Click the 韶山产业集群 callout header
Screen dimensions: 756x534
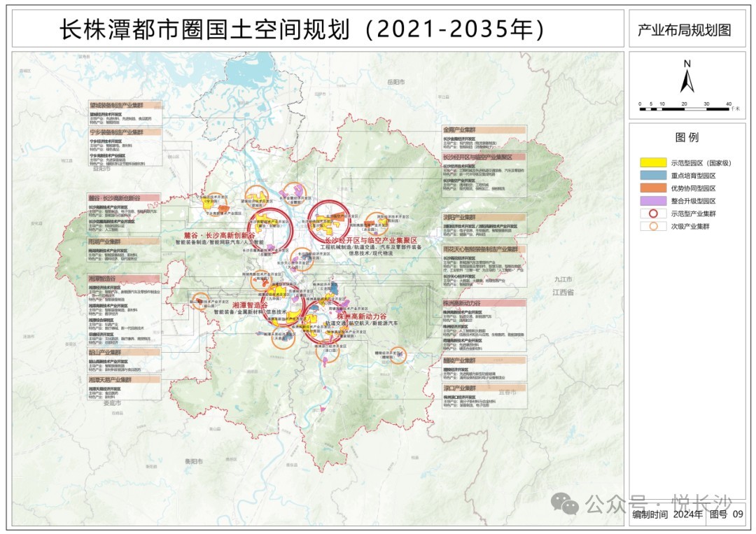(x=124, y=352)
